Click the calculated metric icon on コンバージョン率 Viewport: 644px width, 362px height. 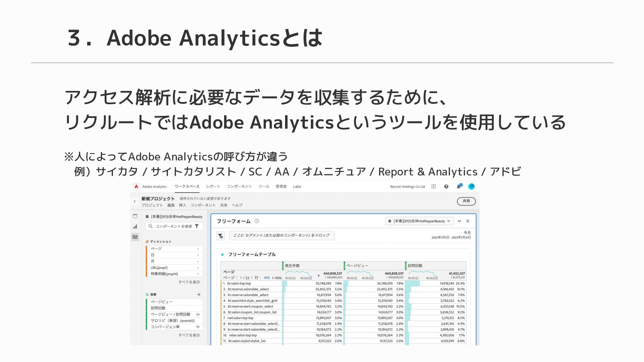[x=198, y=327]
